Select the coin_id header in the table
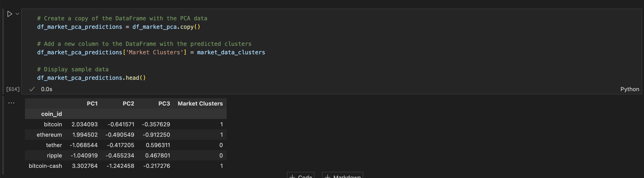The width and height of the screenshot is (644, 178). point(52,114)
